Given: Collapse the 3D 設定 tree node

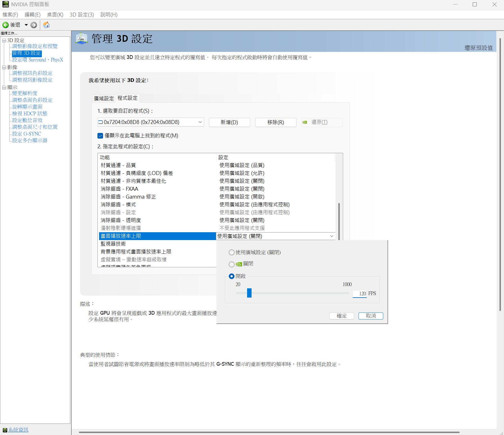Looking at the screenshot, I should [4, 40].
